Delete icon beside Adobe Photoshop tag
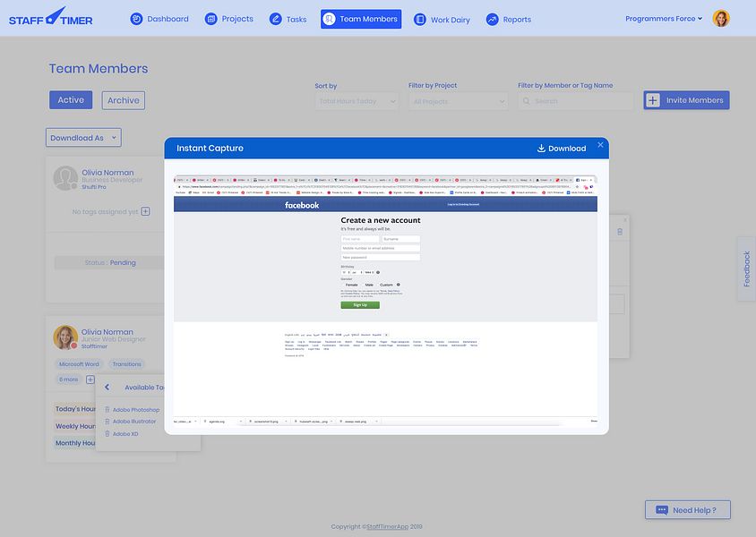Screen dimensions: 756x537 [x=107, y=410]
